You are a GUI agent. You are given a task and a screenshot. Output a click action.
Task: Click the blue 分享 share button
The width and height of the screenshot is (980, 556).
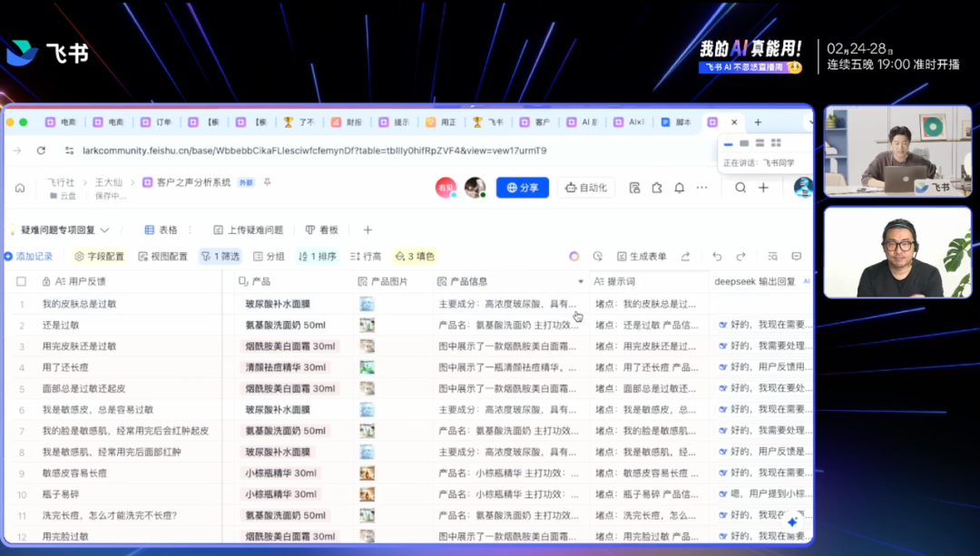(x=522, y=188)
